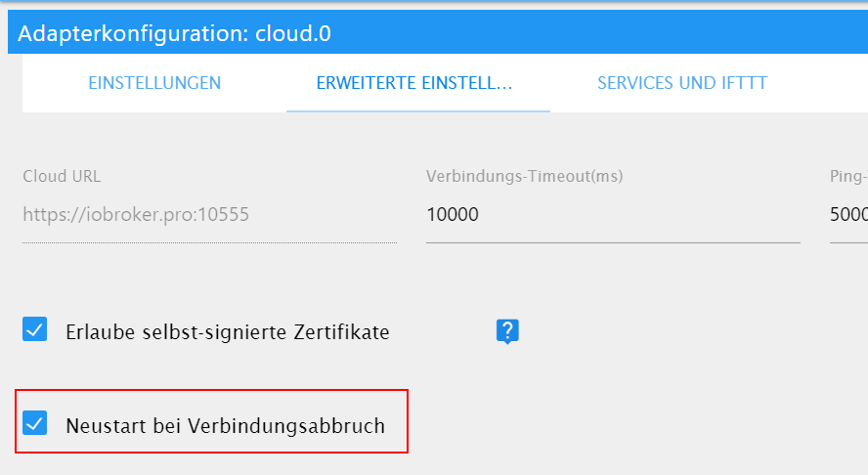
Task: Click the https://iobroker.pro:10555 URL field
Action: pos(209,215)
